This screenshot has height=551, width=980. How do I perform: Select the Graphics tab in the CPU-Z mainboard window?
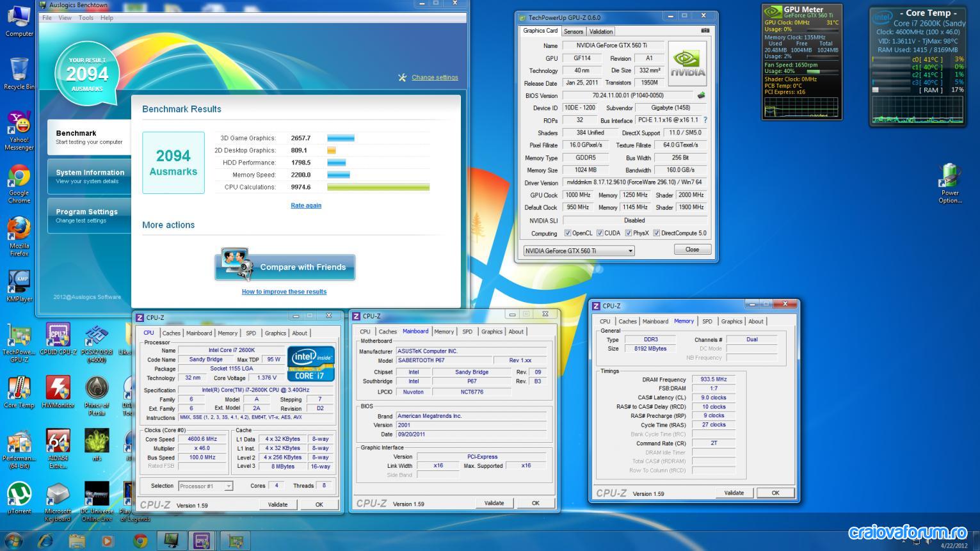click(x=492, y=331)
